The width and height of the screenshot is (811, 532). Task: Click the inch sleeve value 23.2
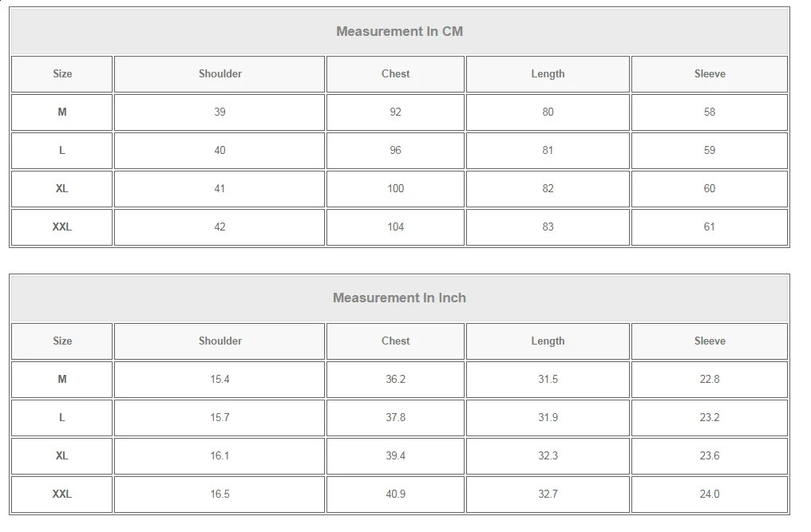point(710,418)
